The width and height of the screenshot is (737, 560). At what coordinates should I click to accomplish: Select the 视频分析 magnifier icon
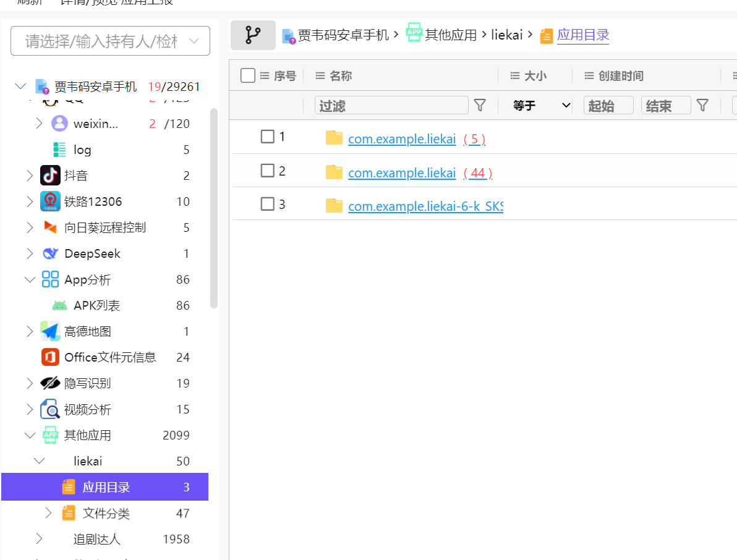tap(50, 409)
